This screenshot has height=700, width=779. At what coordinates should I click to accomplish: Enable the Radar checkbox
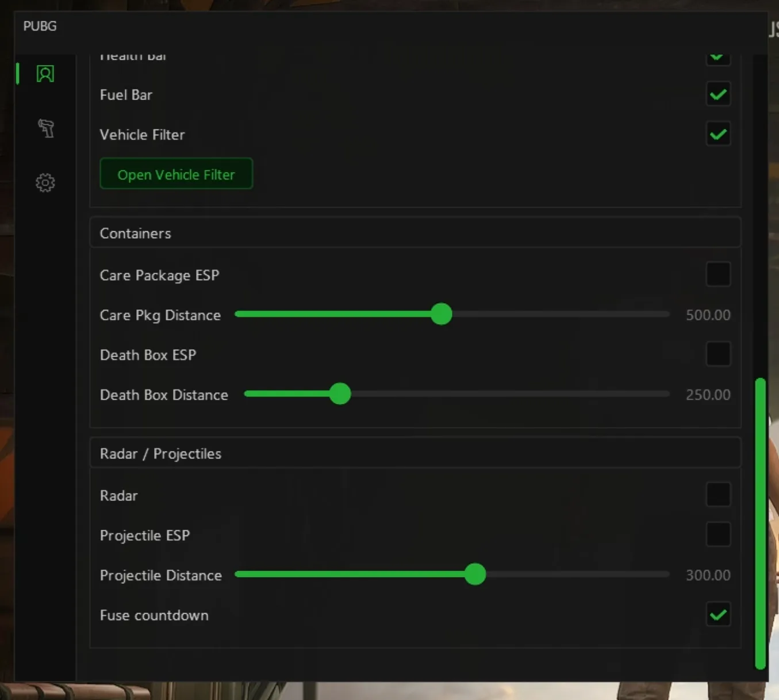[718, 495]
